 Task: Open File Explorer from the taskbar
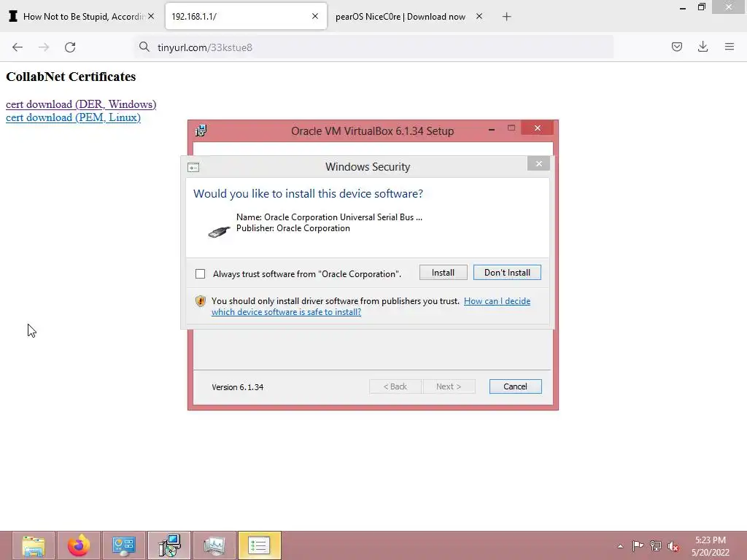(34, 545)
